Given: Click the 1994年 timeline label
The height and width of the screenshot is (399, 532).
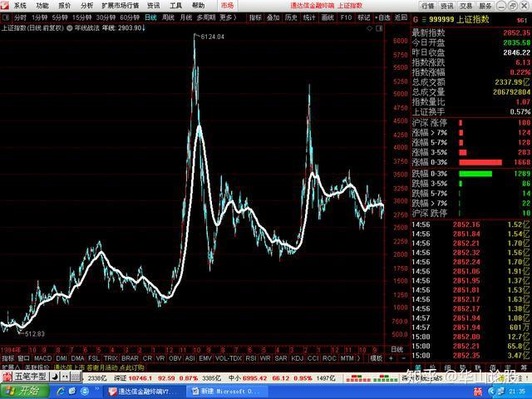Looking at the screenshot, I should (x=11, y=350).
